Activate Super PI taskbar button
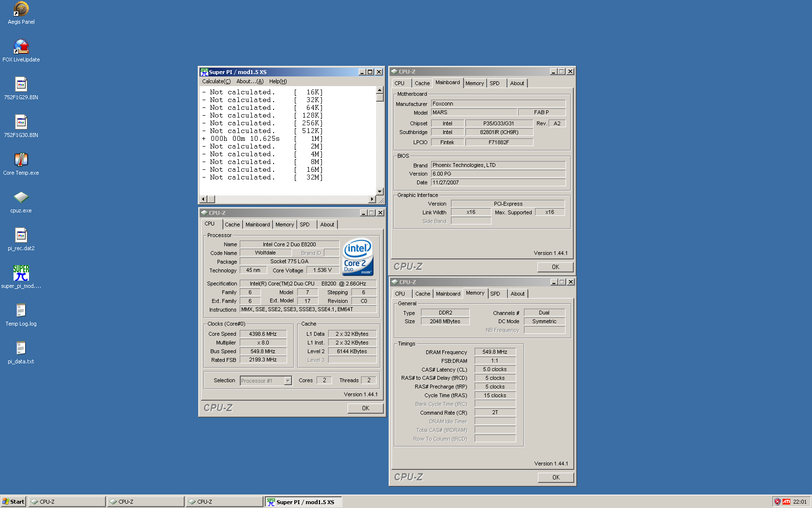The height and width of the screenshot is (508, 812). (x=303, y=502)
